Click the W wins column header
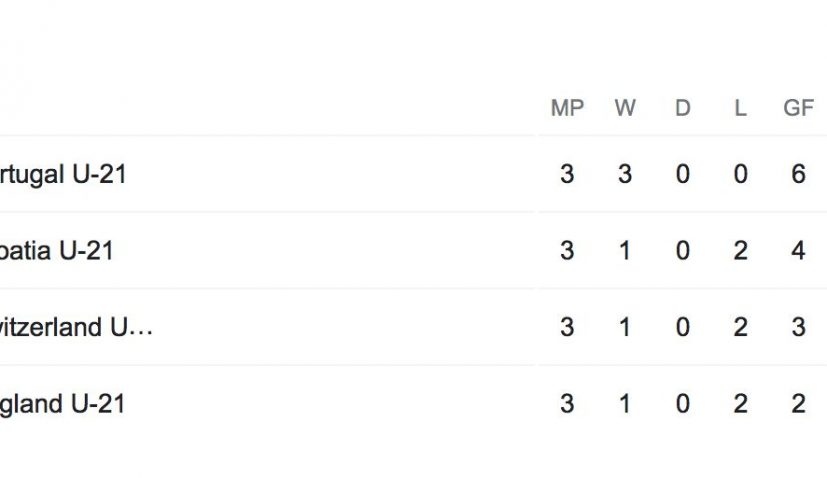Image resolution: width=827 pixels, height=478 pixels. [x=625, y=108]
